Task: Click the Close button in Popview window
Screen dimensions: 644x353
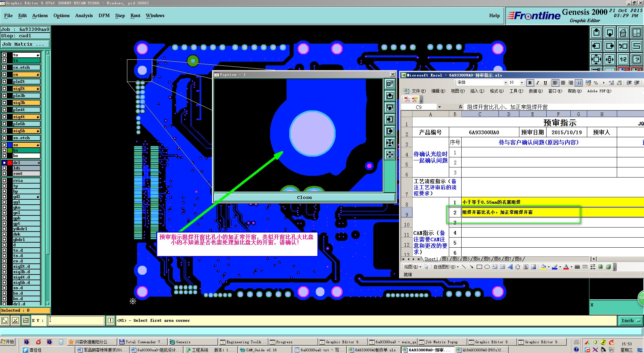Action: [x=304, y=197]
